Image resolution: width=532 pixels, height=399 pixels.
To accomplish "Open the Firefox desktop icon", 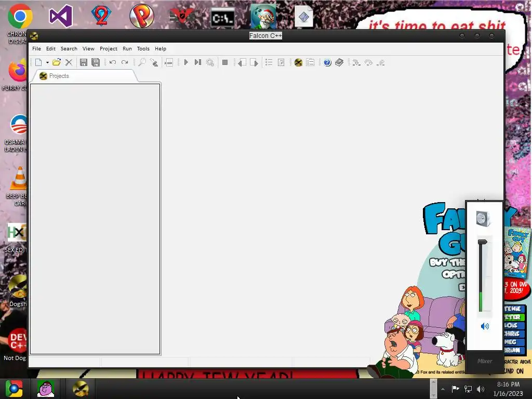I will coord(18,71).
